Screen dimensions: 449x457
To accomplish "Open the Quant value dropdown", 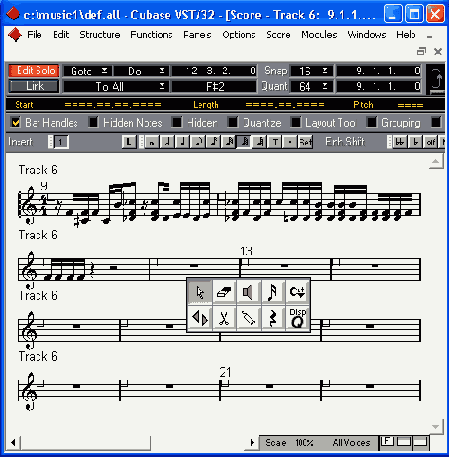I will [311, 87].
